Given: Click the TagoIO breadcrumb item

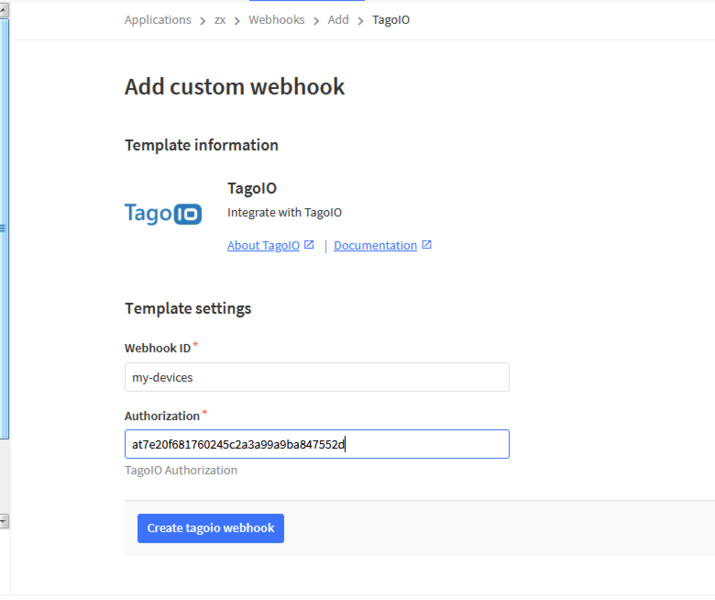Looking at the screenshot, I should 391,20.
